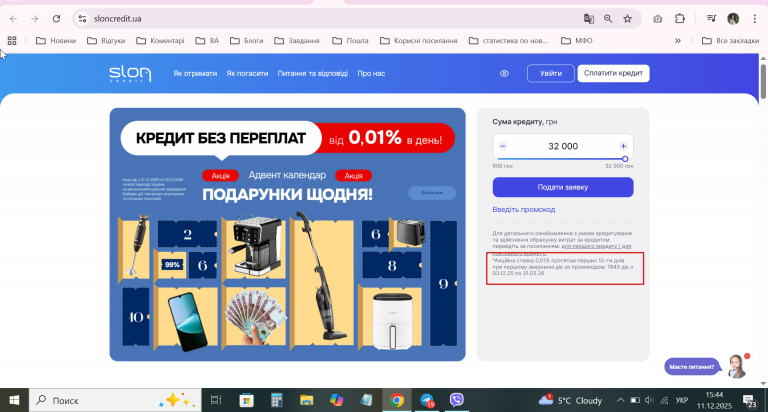Click the loan amount slider handle

point(625,159)
